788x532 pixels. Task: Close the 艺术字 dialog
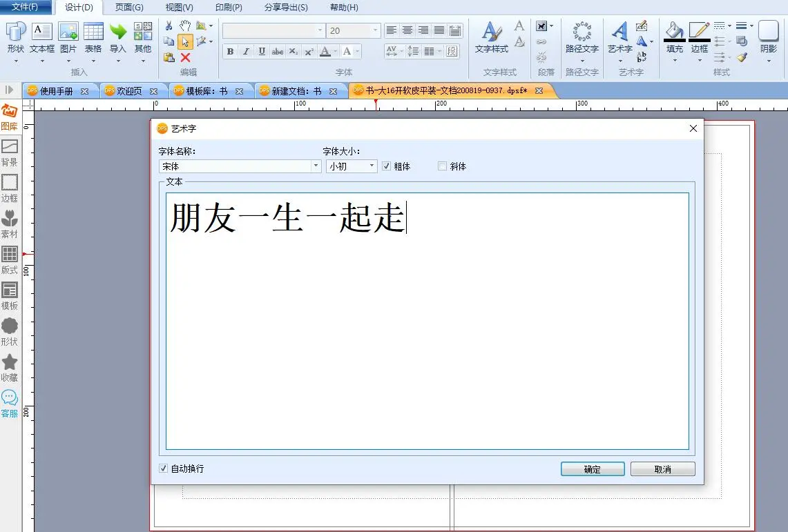[693, 128]
